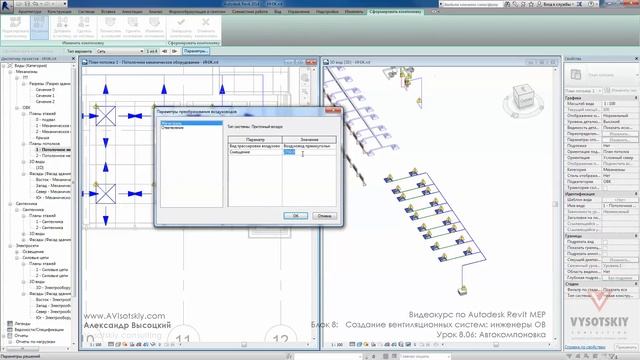Go to previous routing solution arrow

click(165, 51)
